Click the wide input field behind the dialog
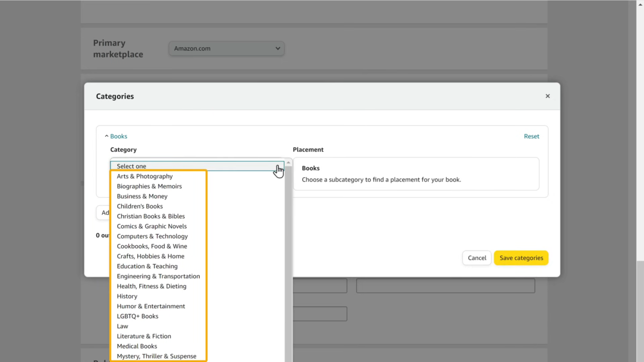 click(445, 286)
